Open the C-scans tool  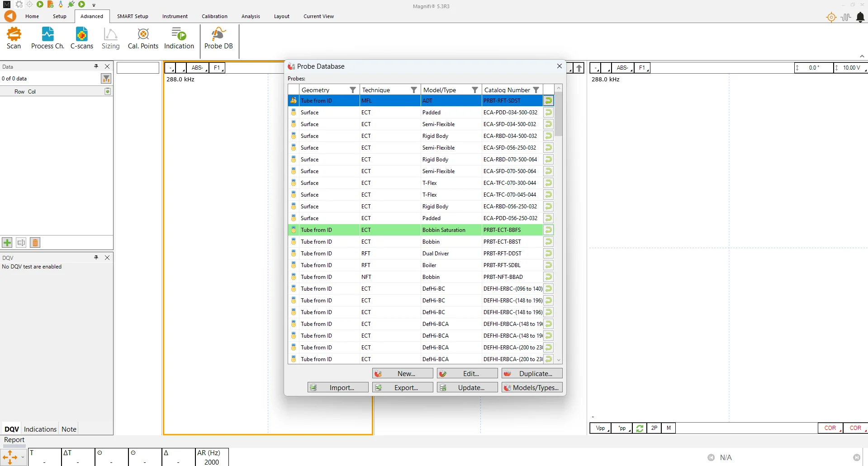(82, 38)
